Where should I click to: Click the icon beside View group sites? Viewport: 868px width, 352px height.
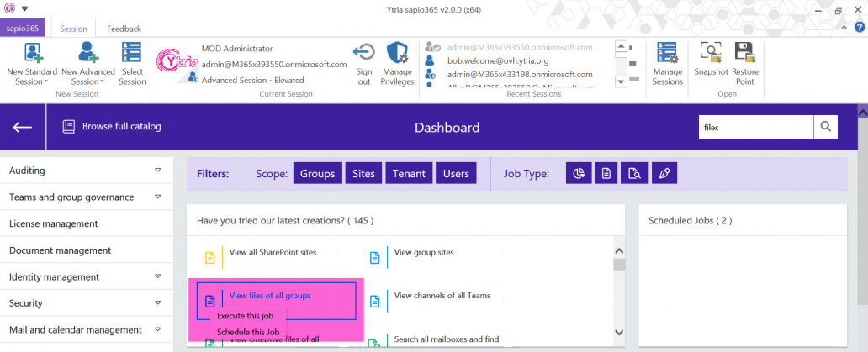click(x=375, y=258)
